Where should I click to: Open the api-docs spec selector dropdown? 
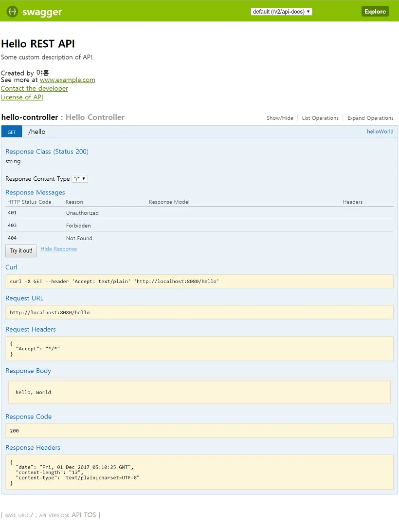(281, 12)
